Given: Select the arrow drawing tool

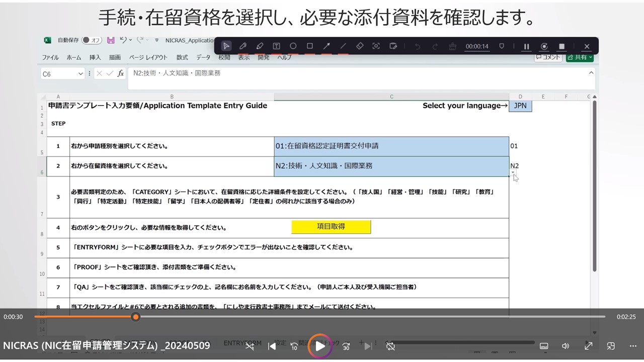Looking at the screenshot, I should 326,46.
